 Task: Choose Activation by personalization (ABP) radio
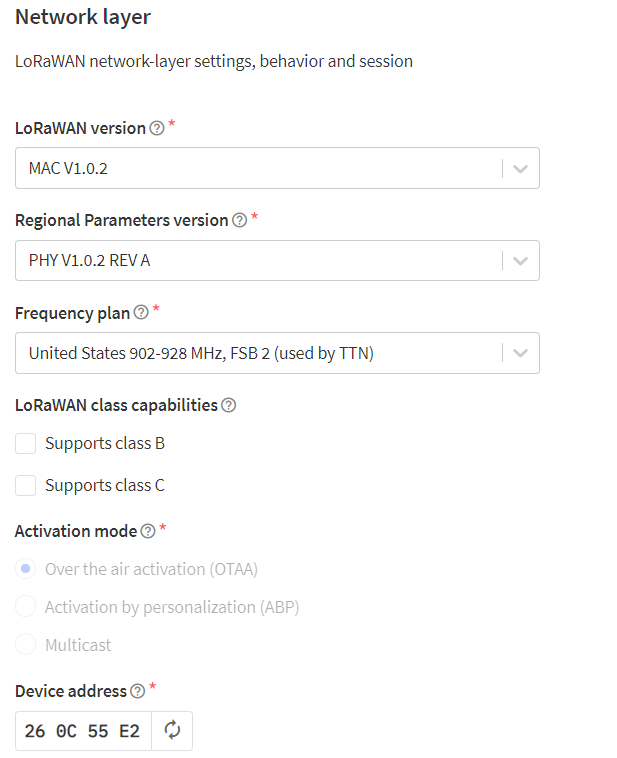(26, 607)
